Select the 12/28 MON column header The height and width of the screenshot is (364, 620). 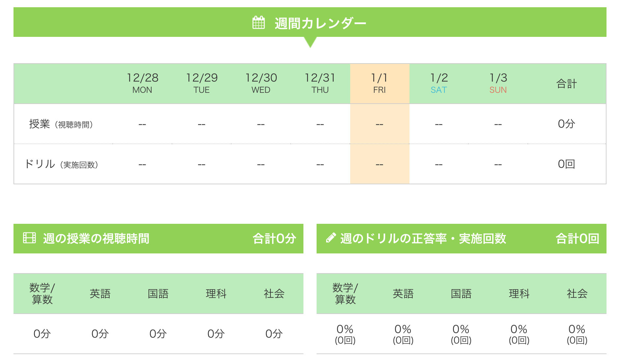pyautogui.click(x=142, y=83)
